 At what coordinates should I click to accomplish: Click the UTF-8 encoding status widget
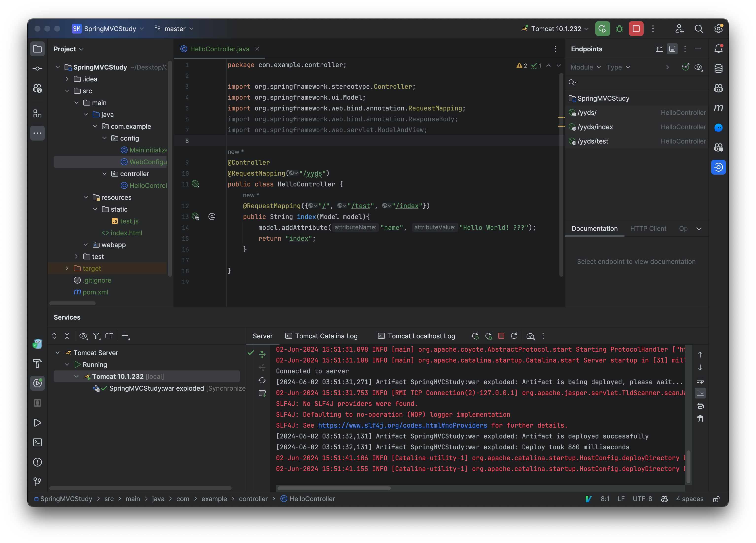tap(642, 499)
